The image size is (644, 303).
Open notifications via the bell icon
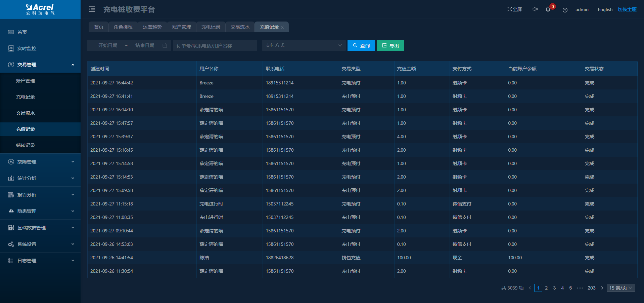548,9
